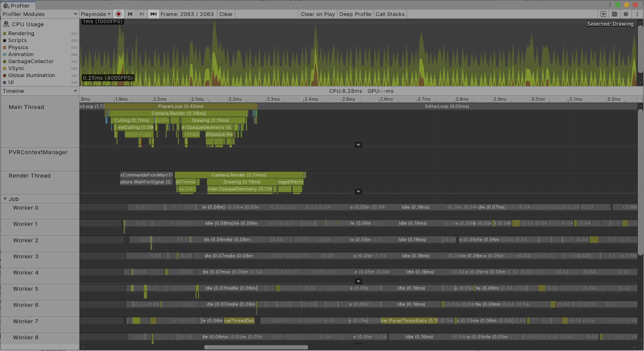
Task: Open profiler help documentation
Action: click(x=626, y=14)
